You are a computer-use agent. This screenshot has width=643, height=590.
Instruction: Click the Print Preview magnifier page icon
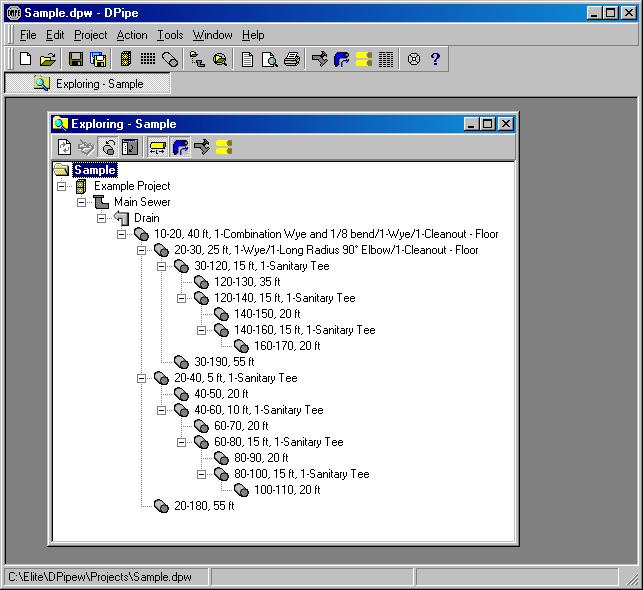(x=269, y=60)
